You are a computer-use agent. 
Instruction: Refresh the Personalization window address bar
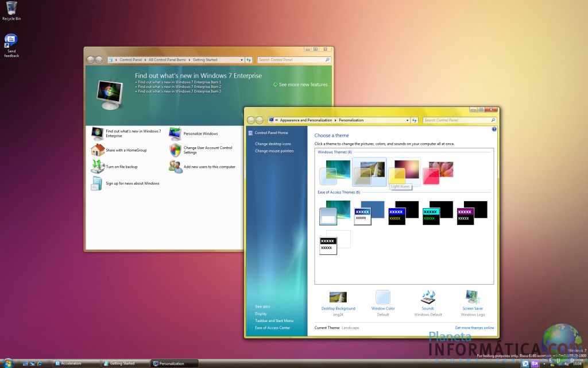(415, 120)
